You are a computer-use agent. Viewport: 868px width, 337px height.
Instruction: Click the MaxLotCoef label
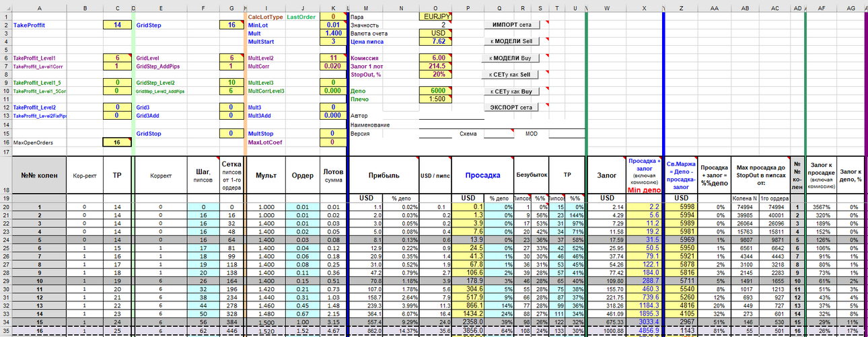[264, 142]
